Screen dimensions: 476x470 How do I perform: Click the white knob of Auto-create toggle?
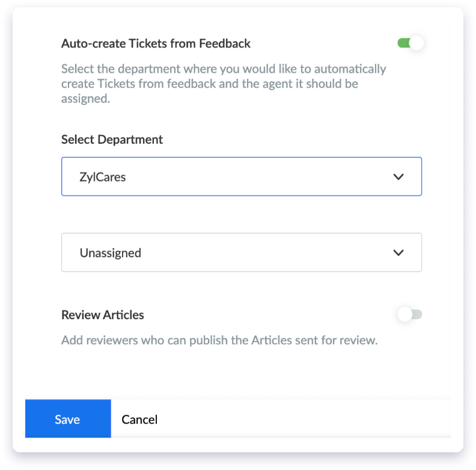click(416, 43)
